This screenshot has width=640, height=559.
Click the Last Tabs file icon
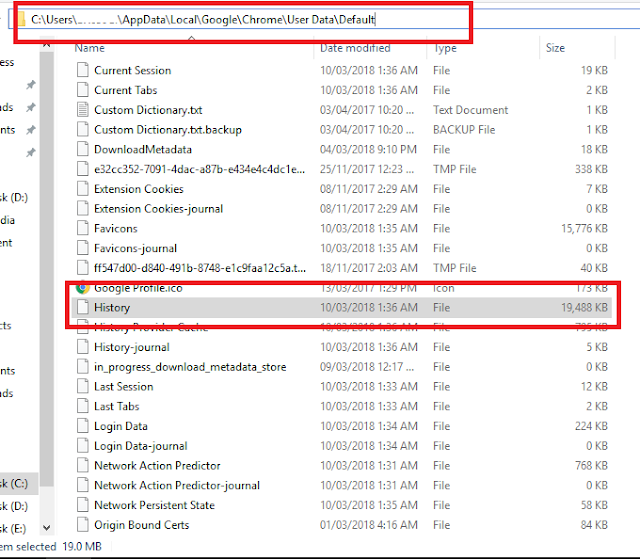[83, 406]
